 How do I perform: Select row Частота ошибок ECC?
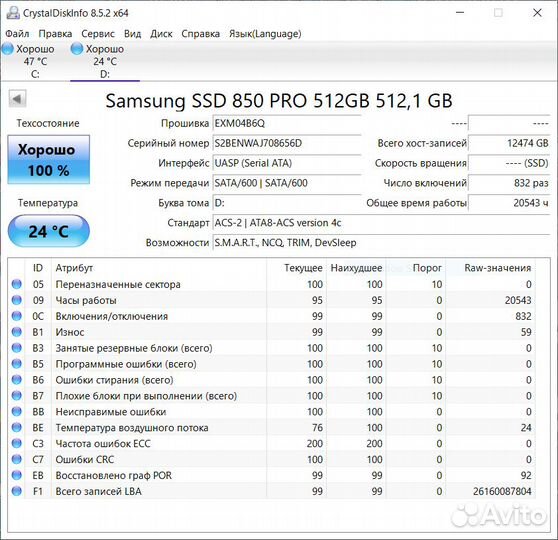272,443
